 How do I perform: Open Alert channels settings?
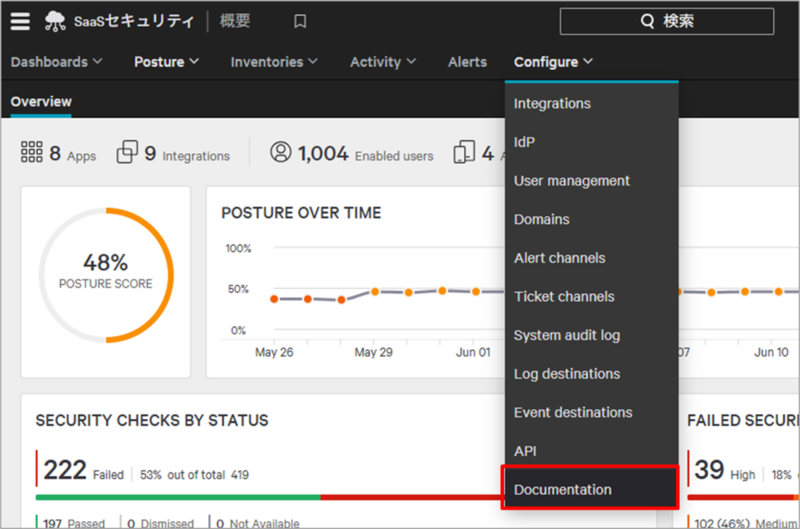tap(592, 258)
